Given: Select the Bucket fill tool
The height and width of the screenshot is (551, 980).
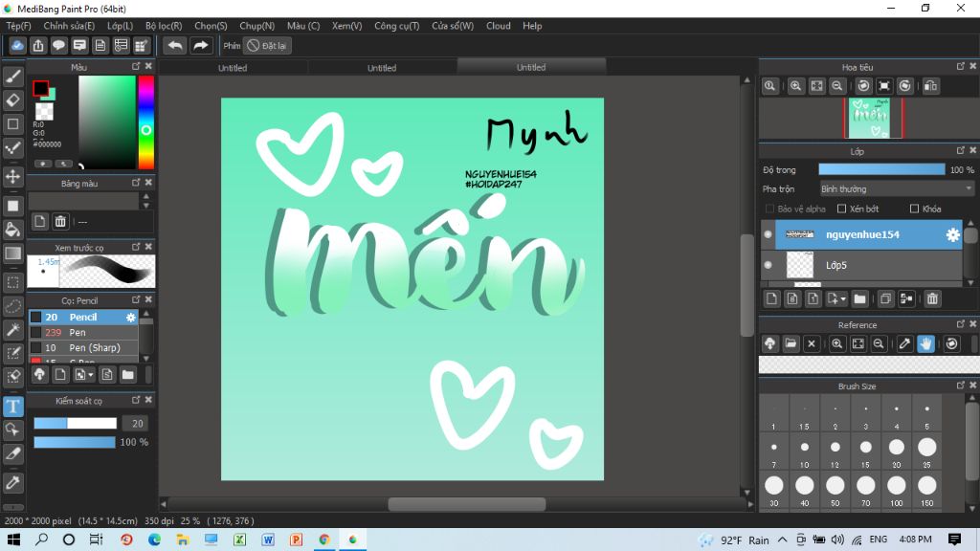Looking at the screenshot, I should coord(13,230).
